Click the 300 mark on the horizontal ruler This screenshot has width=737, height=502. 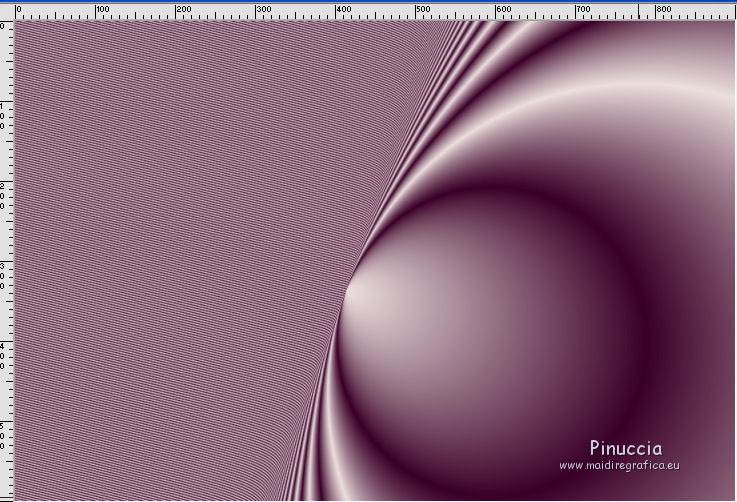click(x=263, y=9)
